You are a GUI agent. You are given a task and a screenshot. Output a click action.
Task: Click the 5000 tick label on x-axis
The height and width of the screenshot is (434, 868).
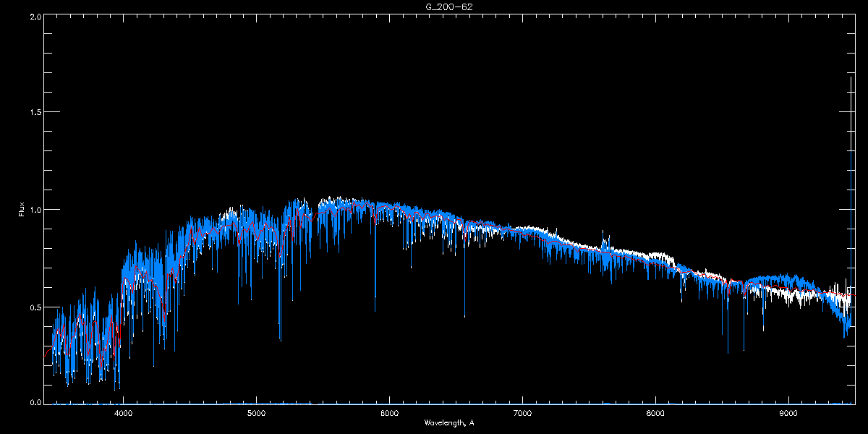256,414
